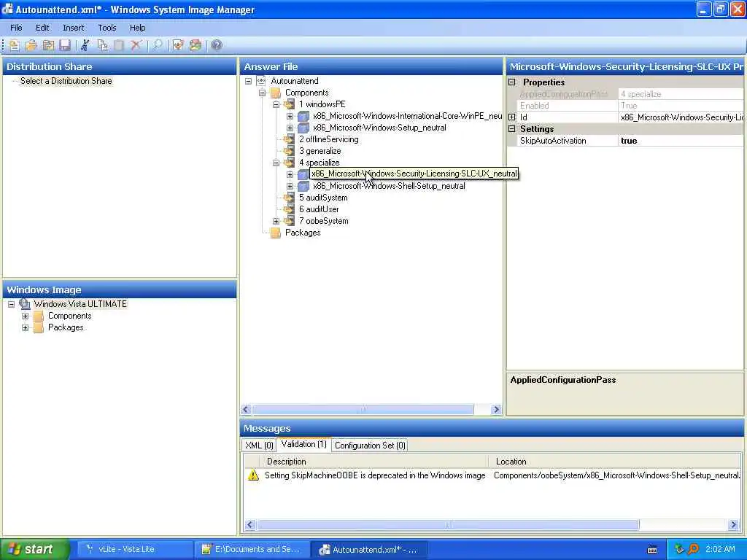Edit the SkipAutoActivation value field

(681, 141)
